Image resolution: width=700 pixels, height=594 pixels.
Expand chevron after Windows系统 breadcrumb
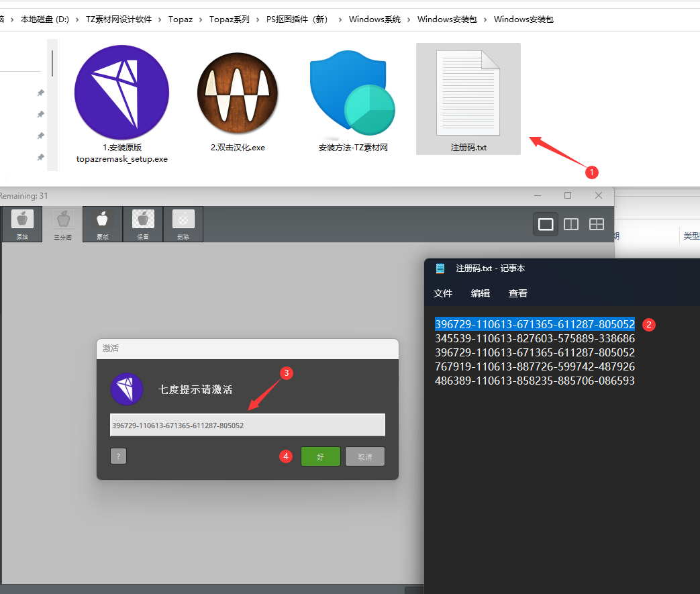coord(409,19)
